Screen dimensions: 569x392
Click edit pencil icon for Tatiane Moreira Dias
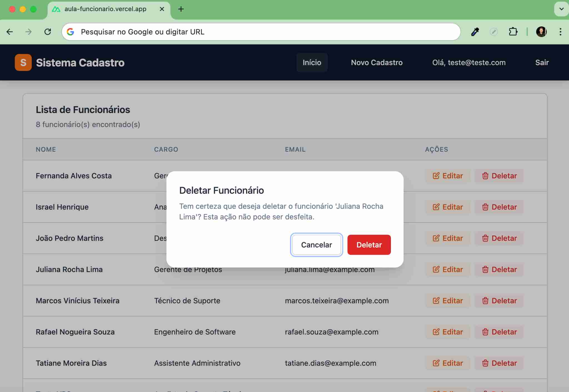(436, 363)
